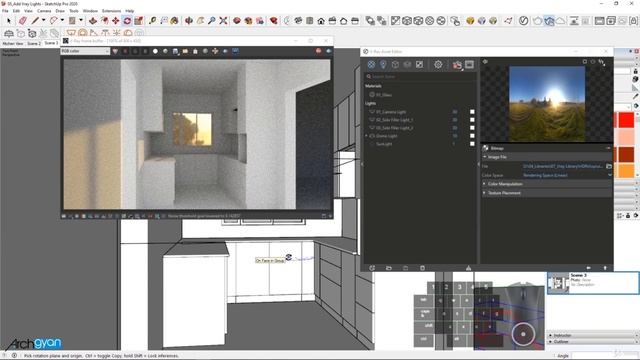Browse for bitmap file folder icon
Viewport: 640px width, 360px height.
(609, 166)
